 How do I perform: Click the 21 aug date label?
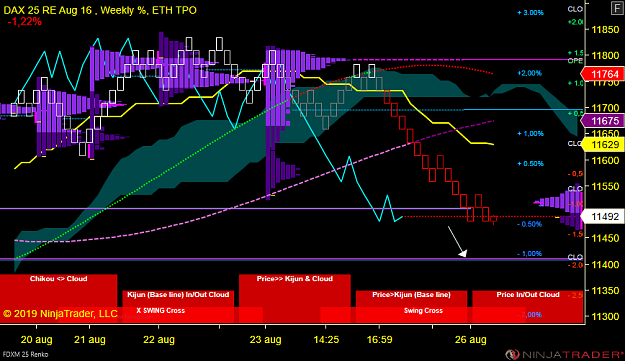(90, 340)
